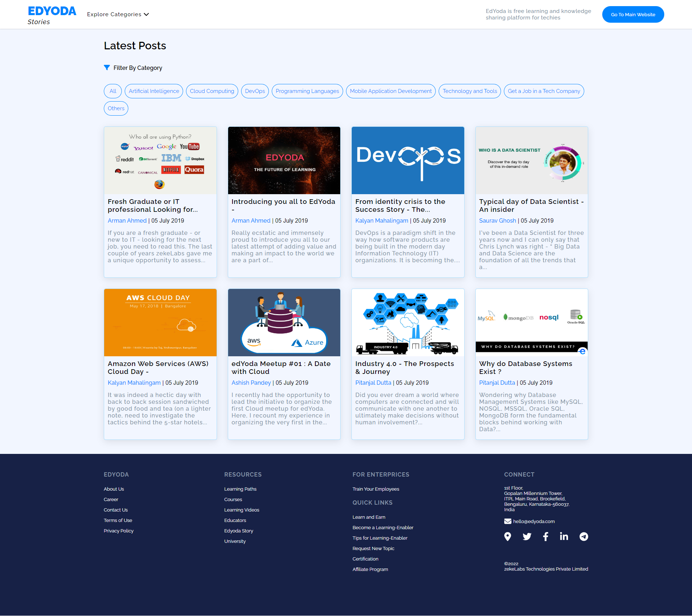The width and height of the screenshot is (692, 616).
Task: Enable the Artificial Intelligence category filter
Action: click(154, 91)
